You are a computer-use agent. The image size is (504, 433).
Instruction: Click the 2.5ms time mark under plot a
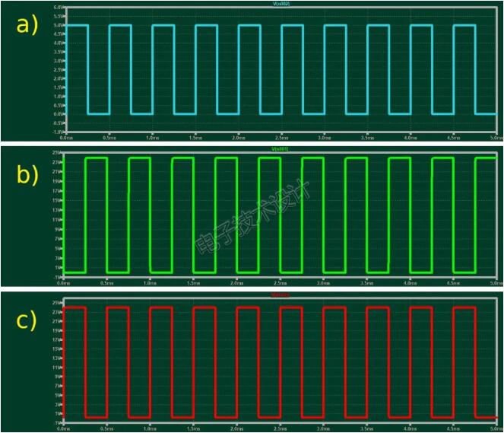click(281, 138)
